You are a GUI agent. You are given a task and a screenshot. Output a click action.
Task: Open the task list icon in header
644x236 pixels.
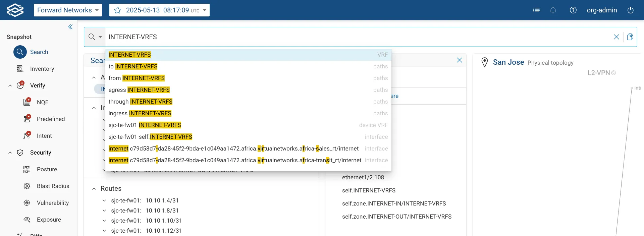(x=536, y=10)
